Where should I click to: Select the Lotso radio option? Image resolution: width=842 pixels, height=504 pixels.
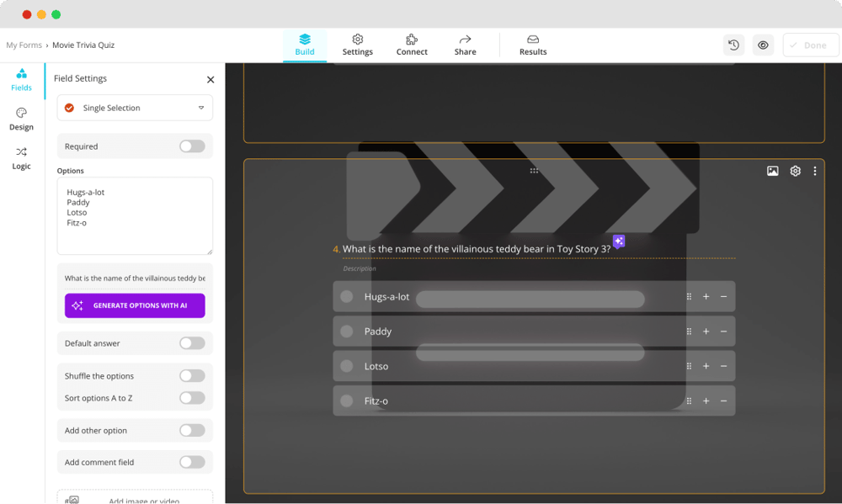click(x=347, y=367)
